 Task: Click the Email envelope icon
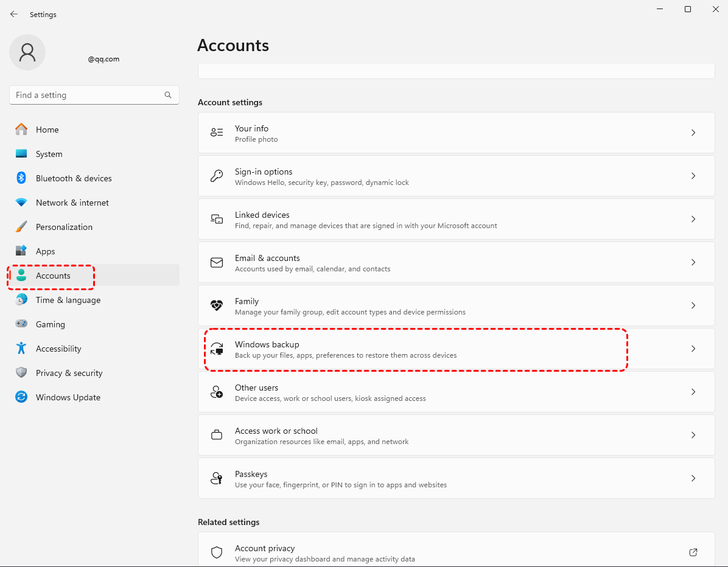click(x=217, y=262)
